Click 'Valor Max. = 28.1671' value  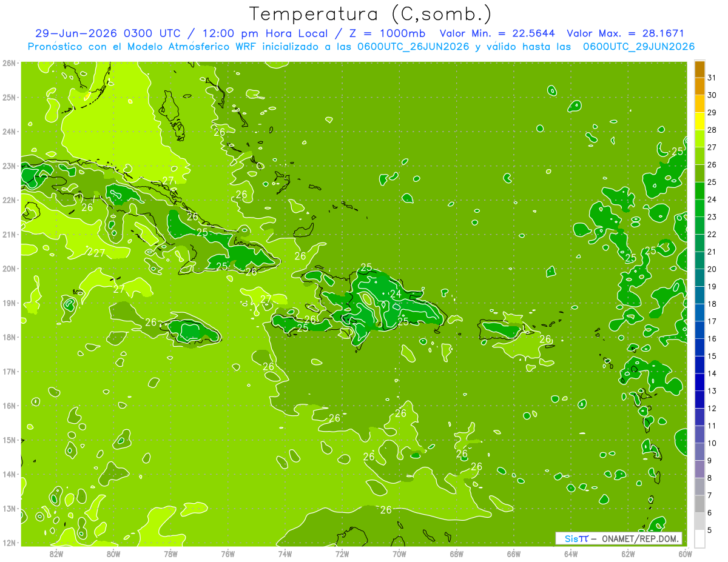point(625,33)
